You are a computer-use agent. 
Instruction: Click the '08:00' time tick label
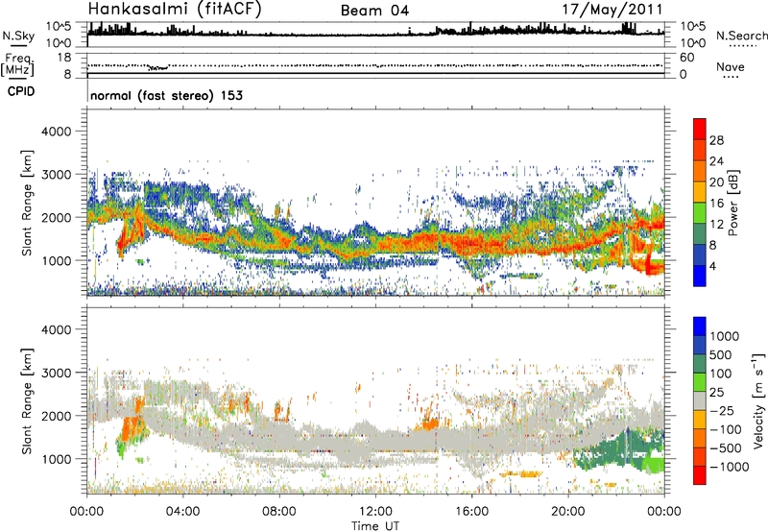[x=279, y=512]
